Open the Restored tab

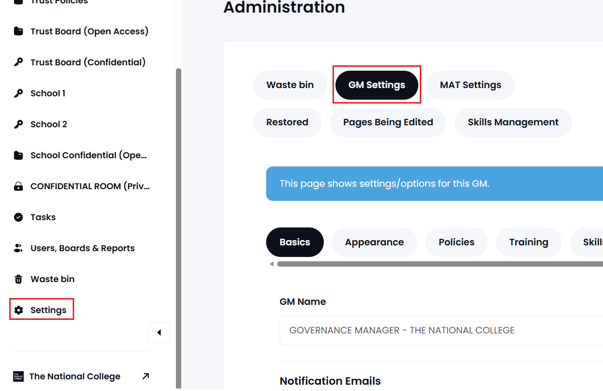[287, 122]
